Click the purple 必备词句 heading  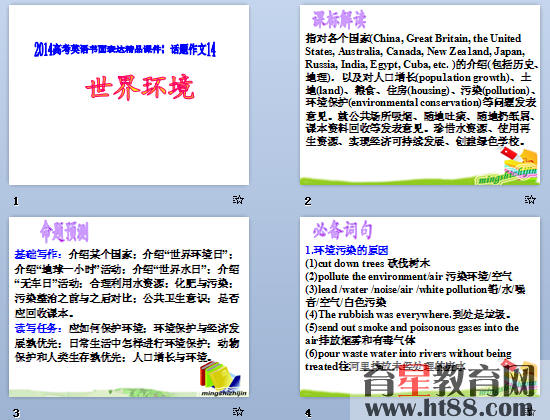click(x=342, y=230)
